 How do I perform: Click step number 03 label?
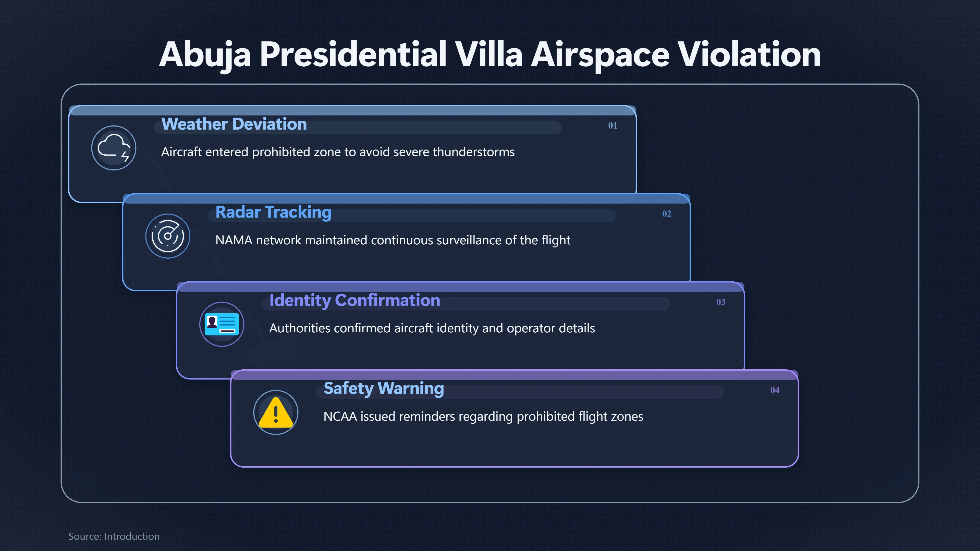click(720, 302)
